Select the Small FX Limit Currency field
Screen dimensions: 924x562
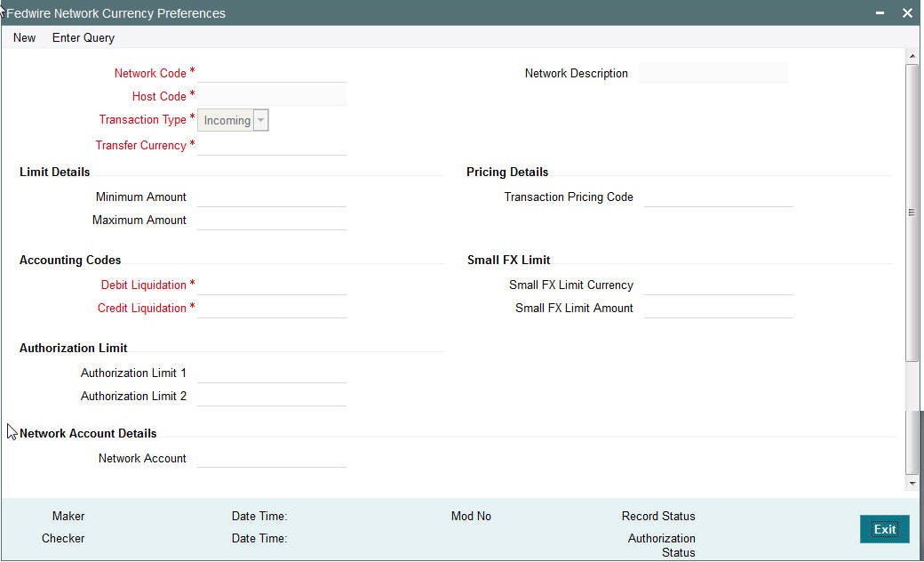click(x=719, y=285)
